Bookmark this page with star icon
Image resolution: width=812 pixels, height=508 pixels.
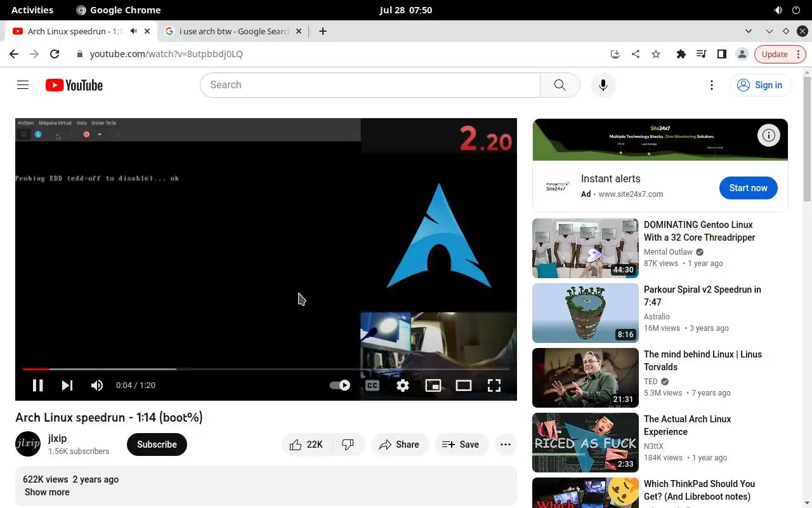pos(656,54)
